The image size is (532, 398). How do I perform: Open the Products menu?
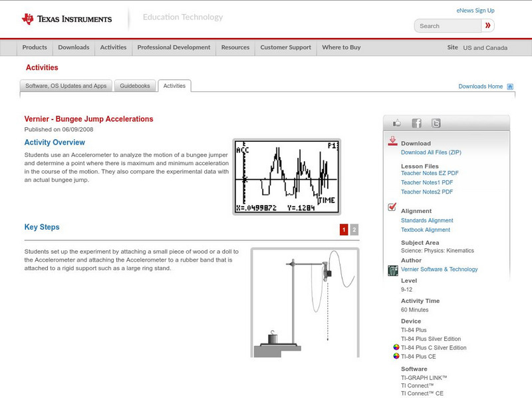[x=35, y=47]
